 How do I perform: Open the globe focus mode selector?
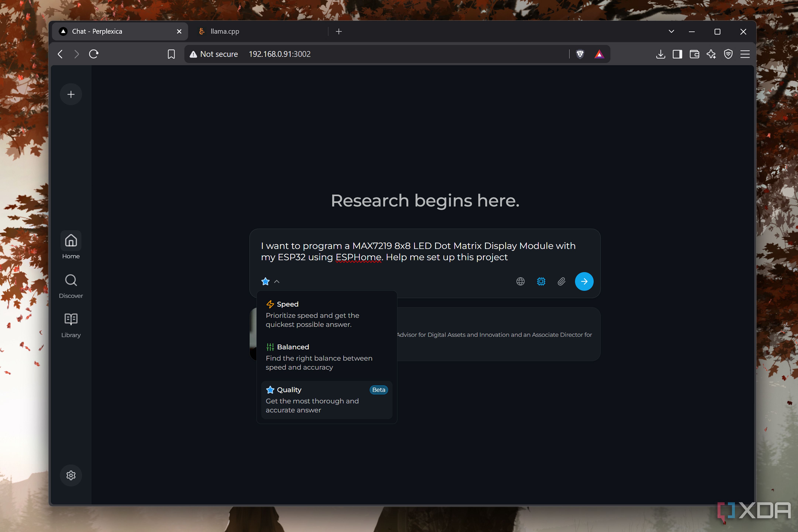pyautogui.click(x=521, y=282)
